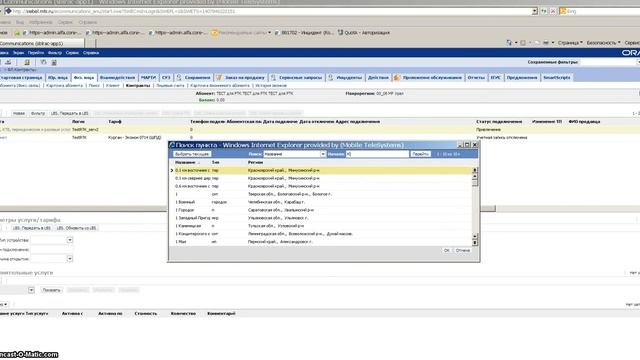Screen dimensions: 640x360
Task: Click the Quota - Авторизация favorites link
Action: coord(364,32)
